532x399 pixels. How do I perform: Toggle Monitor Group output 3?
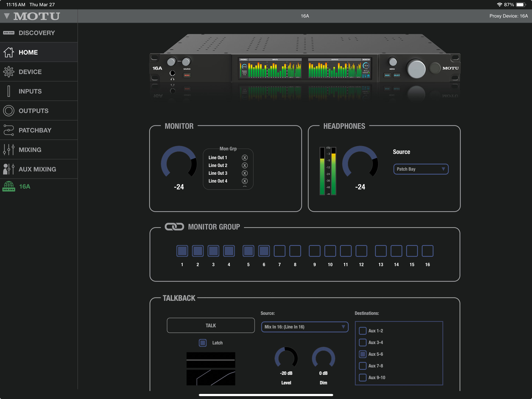(213, 251)
